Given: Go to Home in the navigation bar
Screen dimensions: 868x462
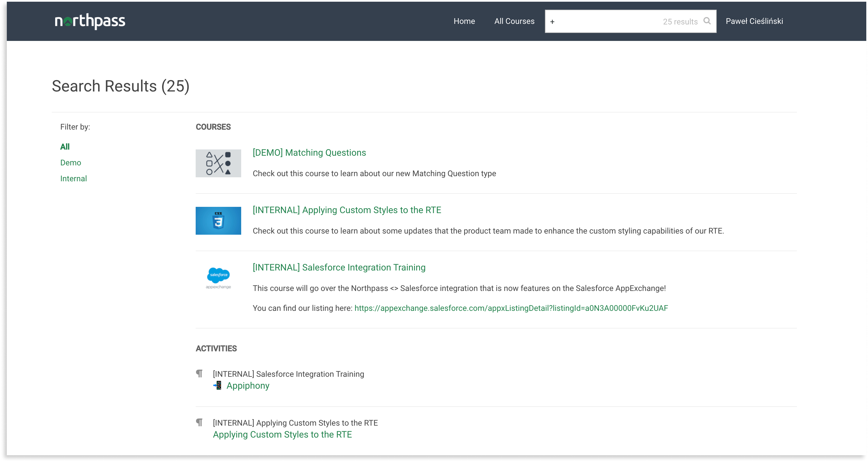Looking at the screenshot, I should coord(464,21).
